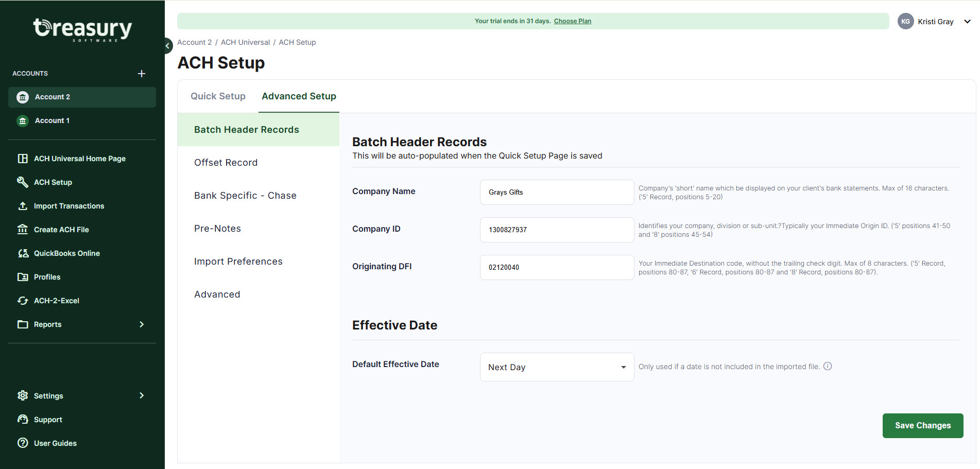Expand the Kristi Gray account menu
The height and width of the screenshot is (469, 980).
tap(968, 21)
